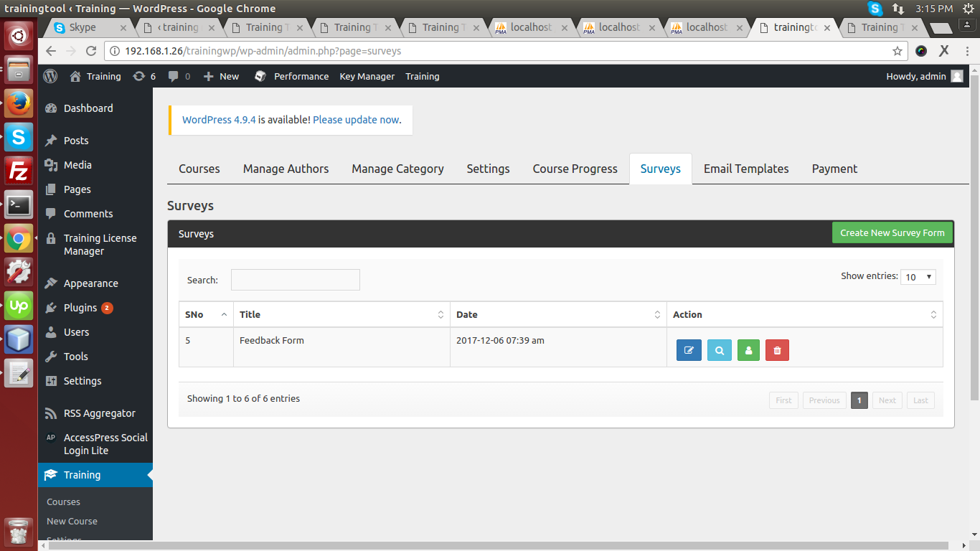Switch to the Manage Authors tab

point(286,169)
